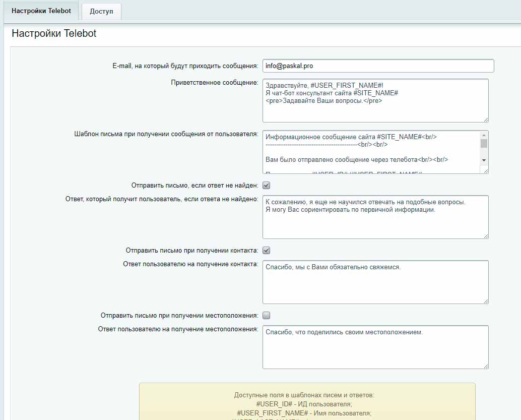
Task: Focus the Приветственное сообщение text area
Action: [375, 108]
